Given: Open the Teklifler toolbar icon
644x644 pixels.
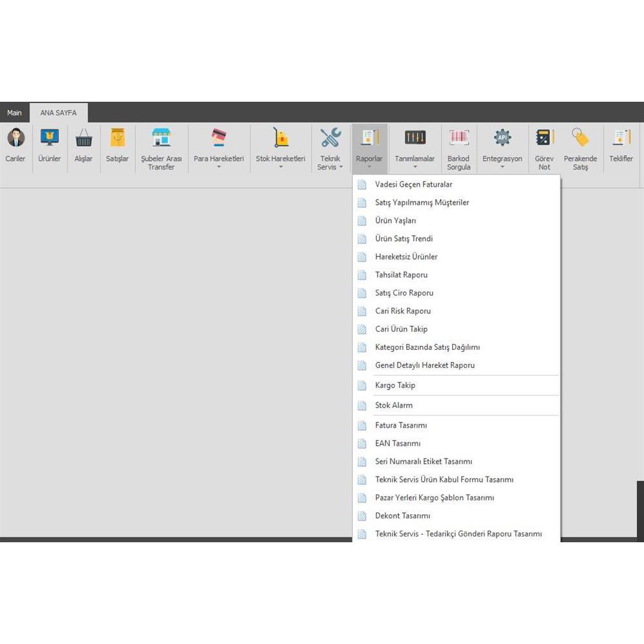Looking at the screenshot, I should [x=621, y=138].
